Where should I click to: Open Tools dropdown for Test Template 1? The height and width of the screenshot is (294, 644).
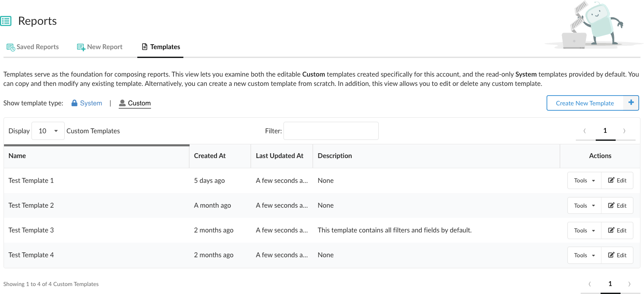point(584,181)
